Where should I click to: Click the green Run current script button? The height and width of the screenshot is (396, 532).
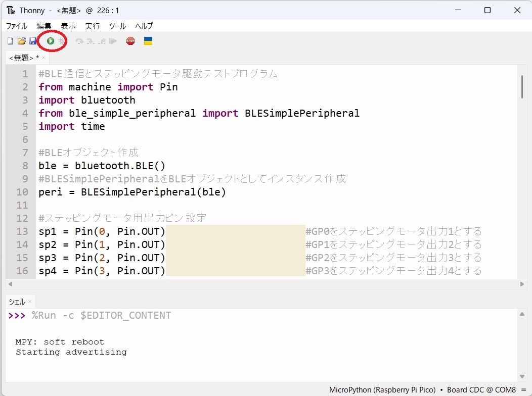(x=51, y=41)
